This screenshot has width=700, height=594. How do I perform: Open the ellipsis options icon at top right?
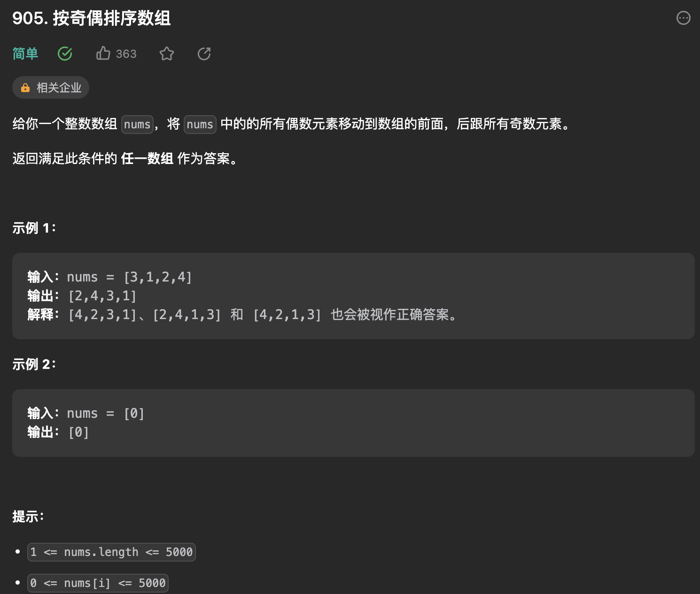(683, 18)
